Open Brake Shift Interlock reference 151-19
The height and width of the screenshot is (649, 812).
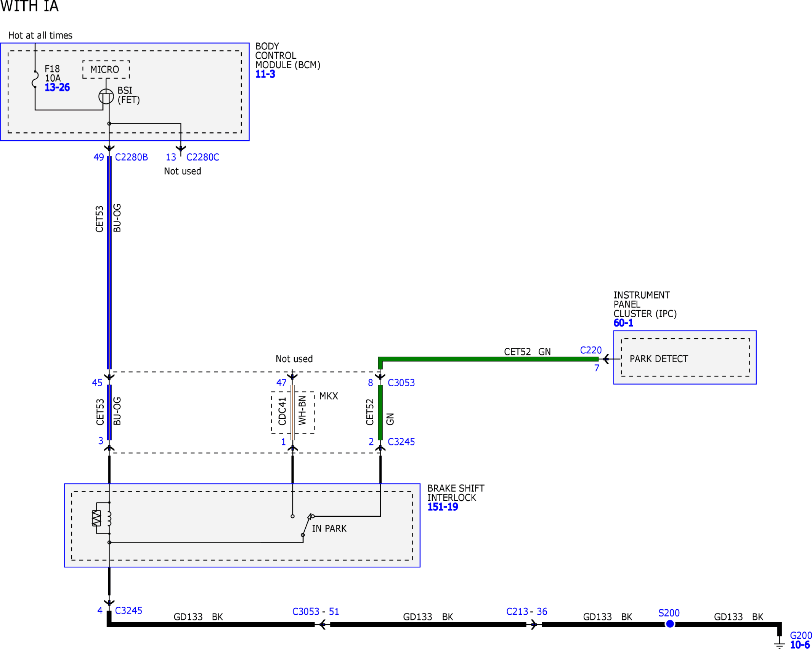click(442, 507)
